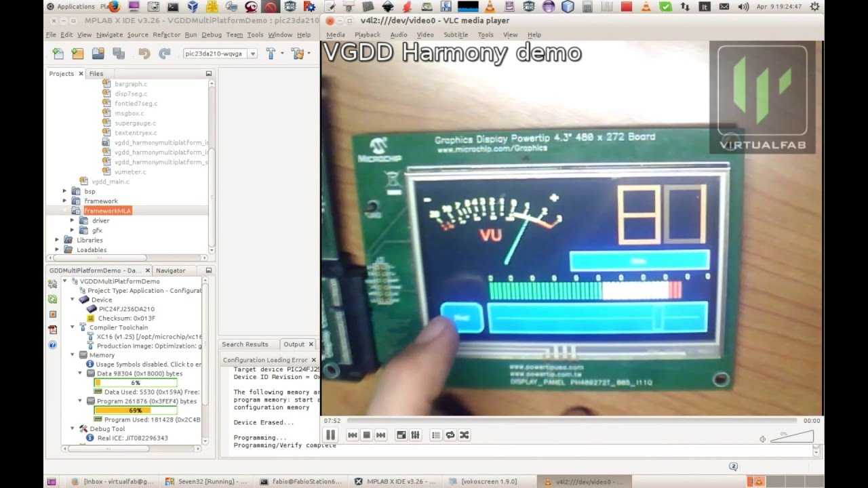This screenshot has width=868, height=488.
Task: Pause the VLC video playback
Action: pyautogui.click(x=330, y=435)
